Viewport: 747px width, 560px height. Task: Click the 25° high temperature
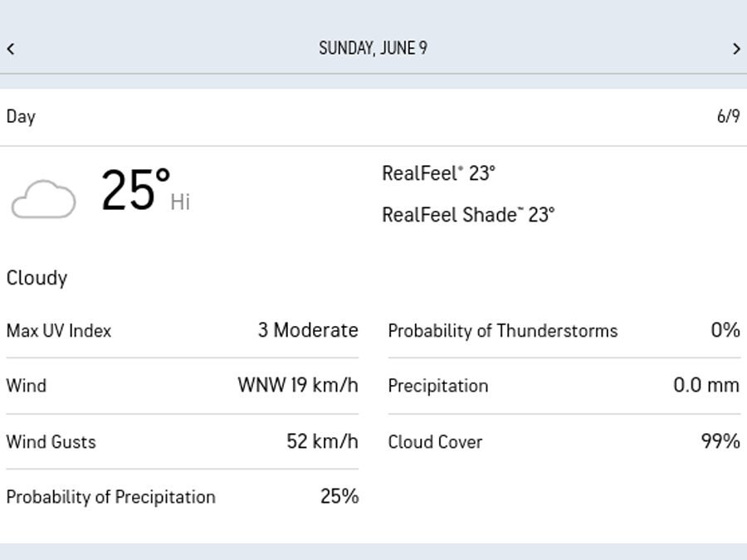click(x=135, y=191)
